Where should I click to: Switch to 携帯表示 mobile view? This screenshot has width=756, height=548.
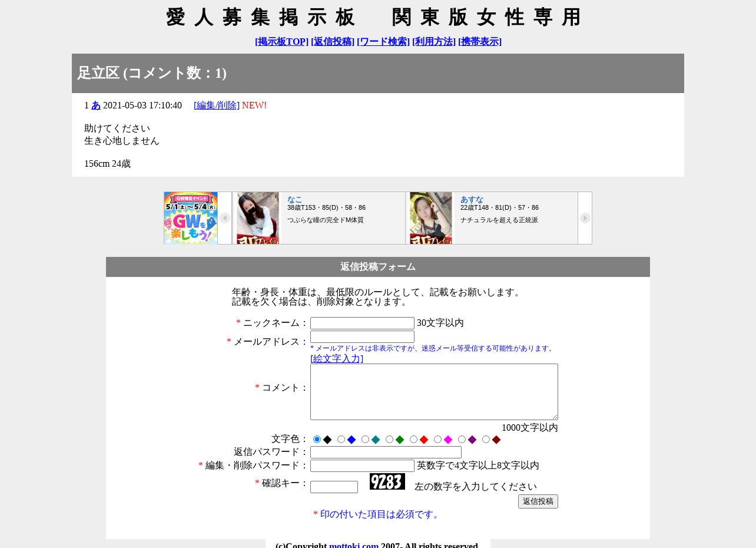pos(480,42)
